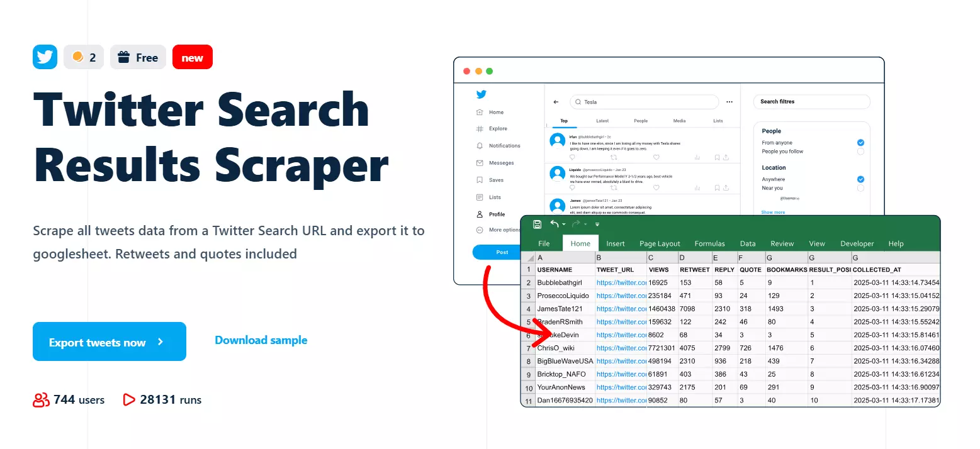Screen dimensions: 980x449
Task: Like irfan's tweet with the heart icon
Action: click(x=656, y=157)
